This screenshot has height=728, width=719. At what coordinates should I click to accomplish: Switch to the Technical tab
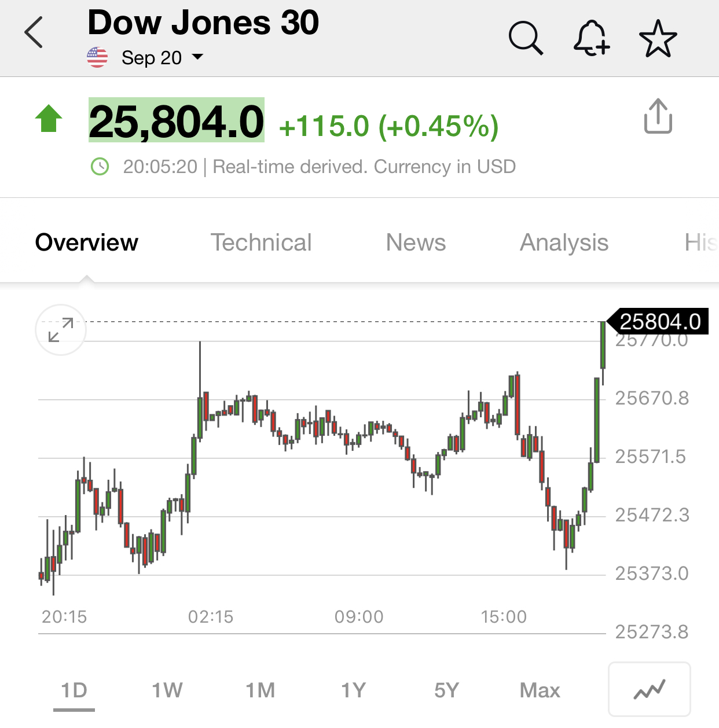click(261, 242)
